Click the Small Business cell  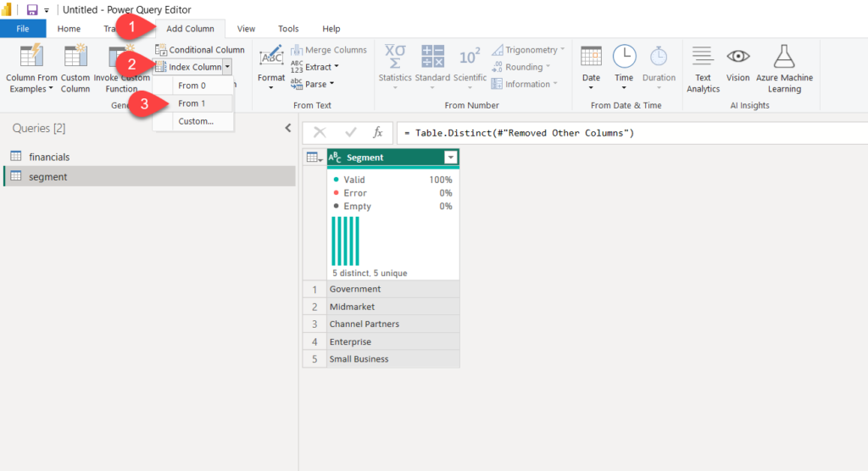[x=393, y=358]
